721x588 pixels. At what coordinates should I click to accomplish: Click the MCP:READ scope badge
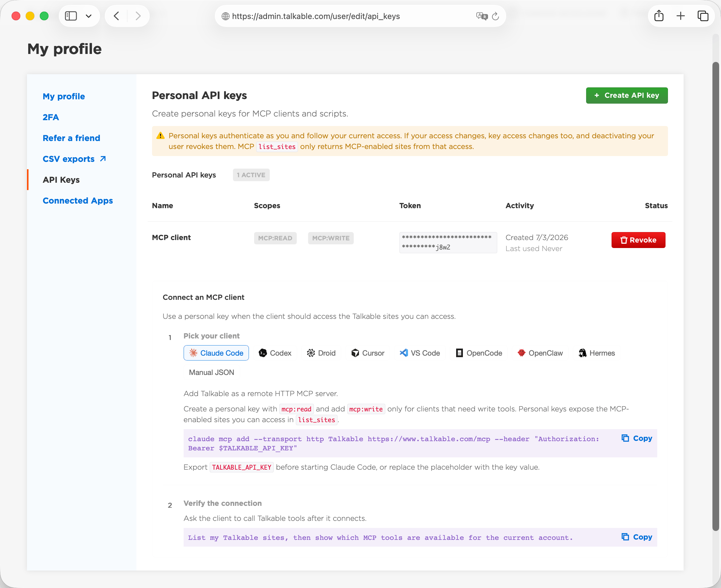(x=275, y=238)
